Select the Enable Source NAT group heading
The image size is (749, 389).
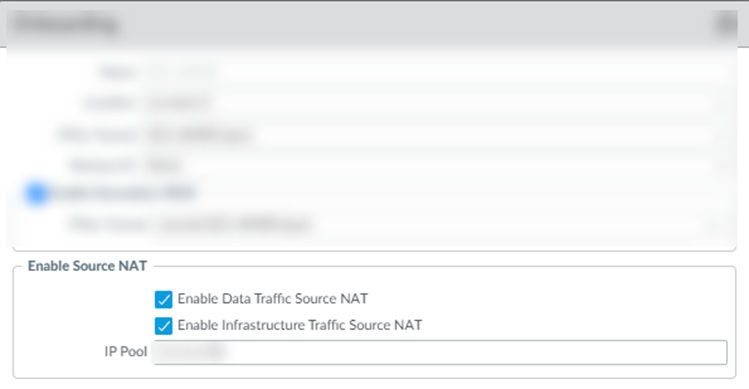click(x=87, y=266)
